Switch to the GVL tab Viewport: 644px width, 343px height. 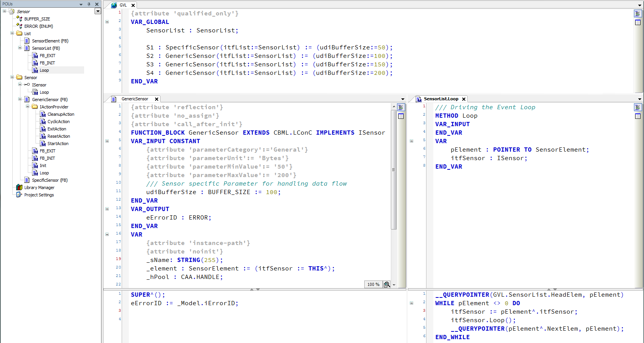(123, 5)
